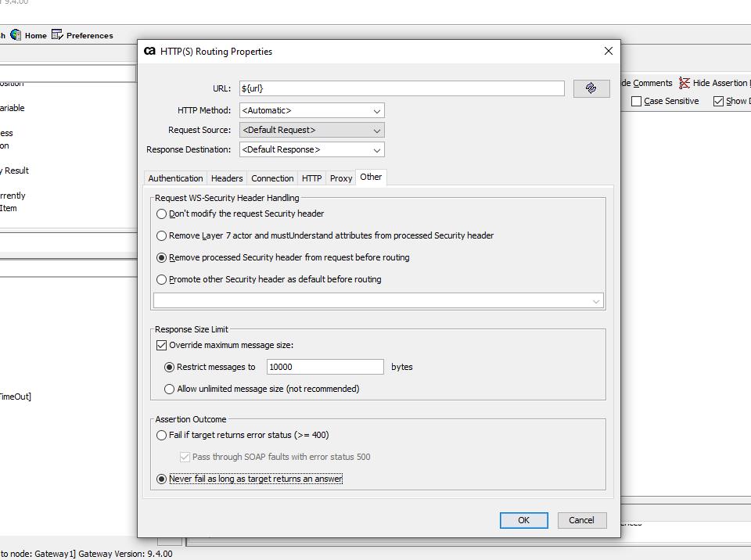Check the Case Sensitive option

click(638, 101)
